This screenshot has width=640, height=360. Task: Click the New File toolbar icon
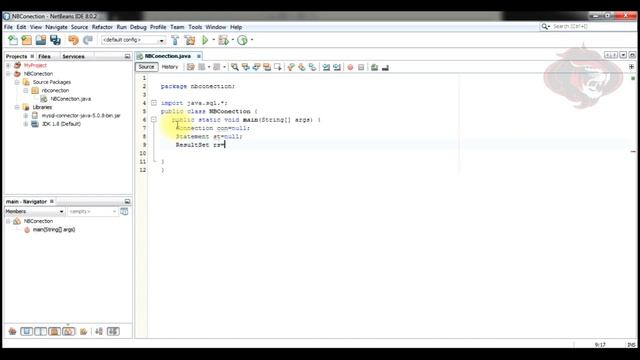(13, 40)
